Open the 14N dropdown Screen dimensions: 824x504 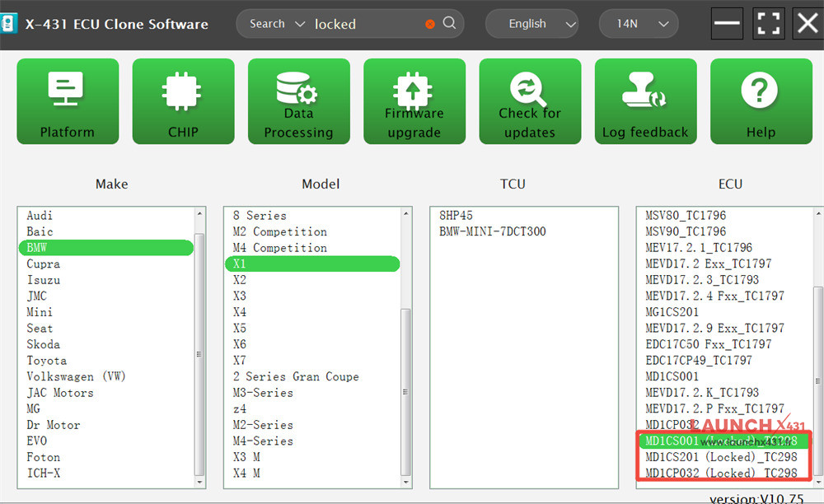pyautogui.click(x=639, y=24)
